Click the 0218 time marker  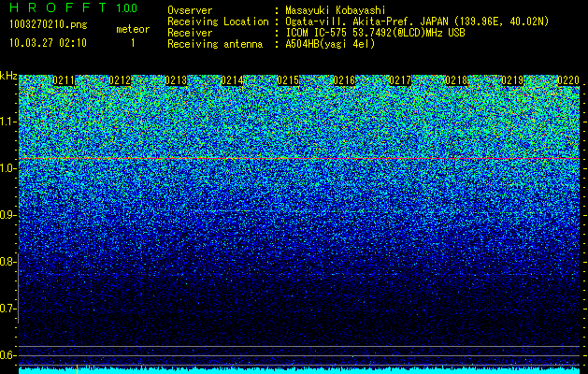(456, 80)
